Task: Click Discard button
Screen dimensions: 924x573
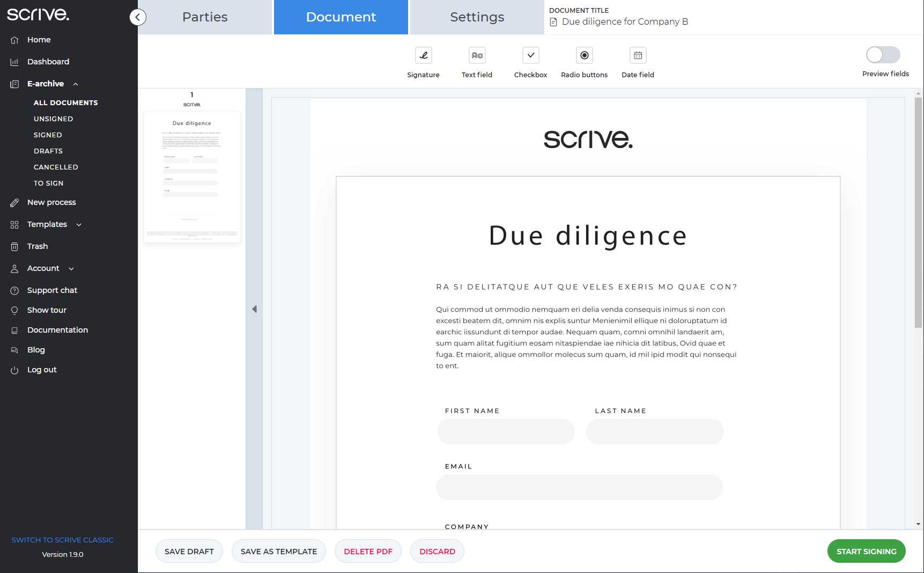Action: 437,551
